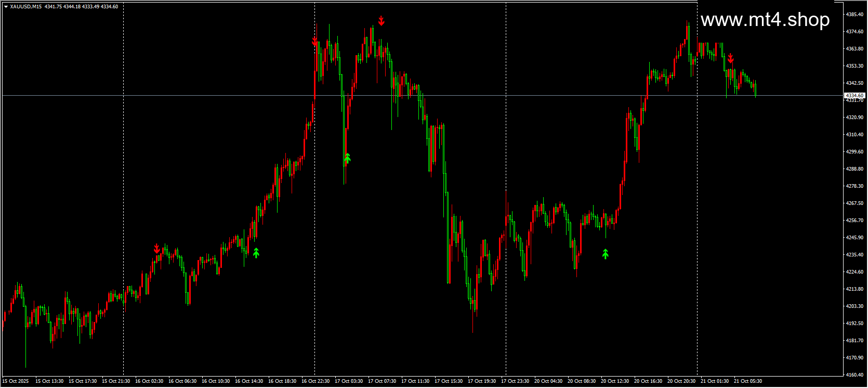The height and width of the screenshot is (388, 868).
Task: Select the topmost red sell arrow near 17 Oct 07:30
Action: click(382, 21)
